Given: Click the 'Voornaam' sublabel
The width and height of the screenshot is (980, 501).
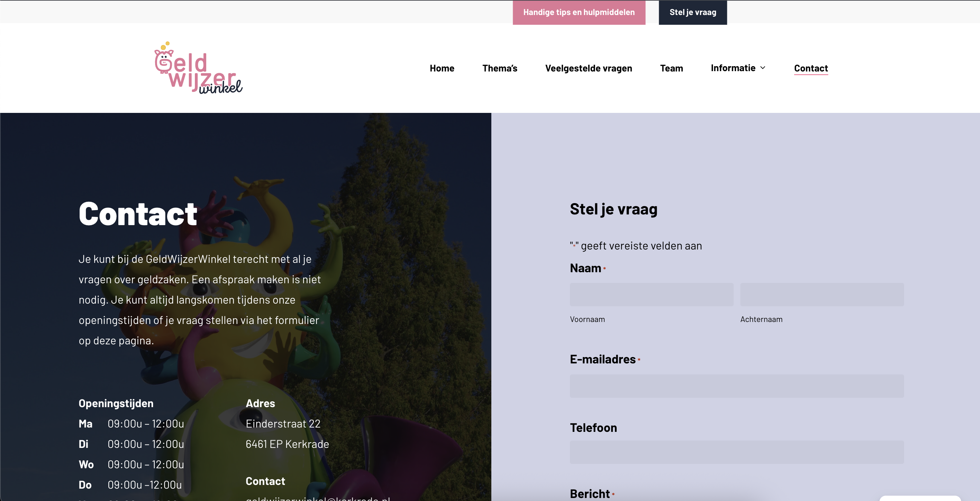Looking at the screenshot, I should (x=587, y=319).
